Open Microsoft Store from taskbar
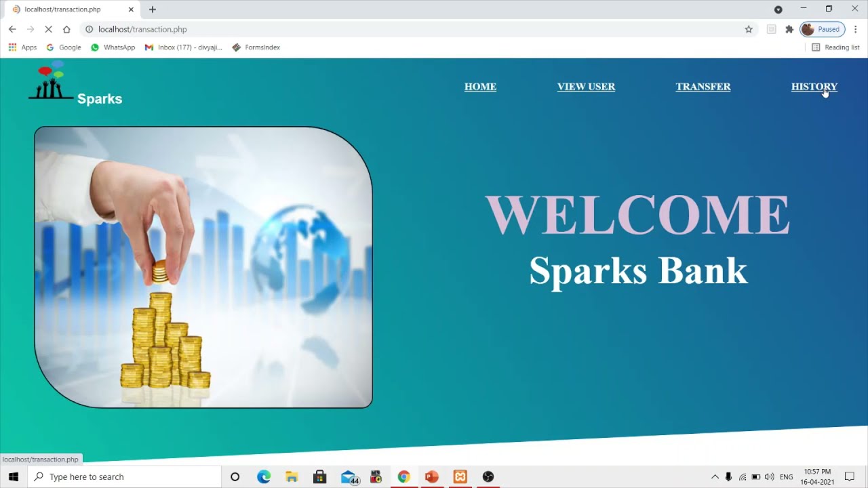 click(319, 476)
